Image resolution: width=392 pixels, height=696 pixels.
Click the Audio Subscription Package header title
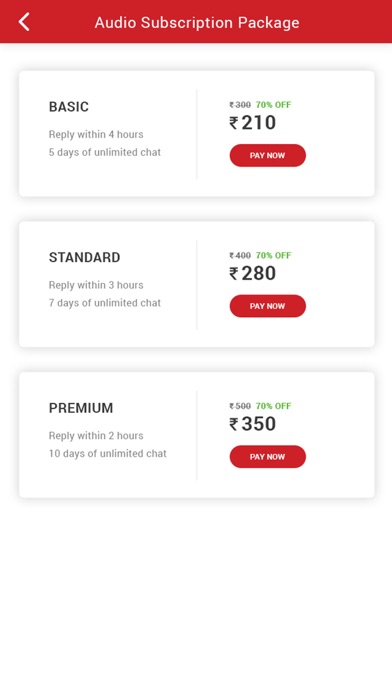coord(197,22)
